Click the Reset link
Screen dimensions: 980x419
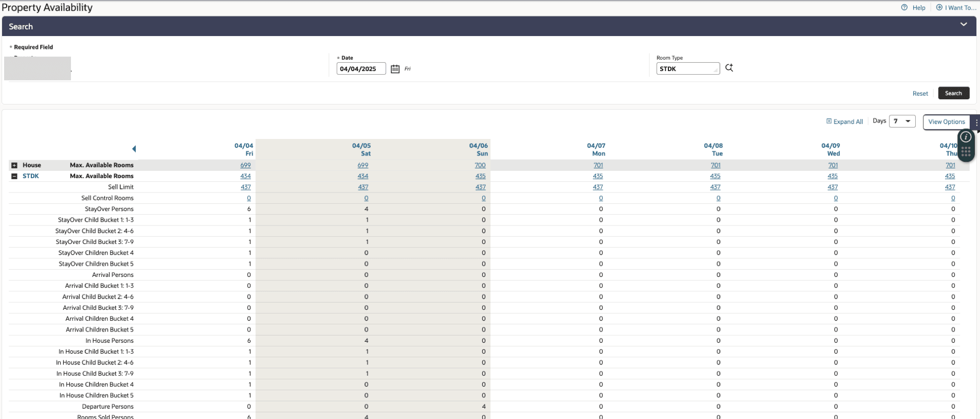tap(920, 94)
